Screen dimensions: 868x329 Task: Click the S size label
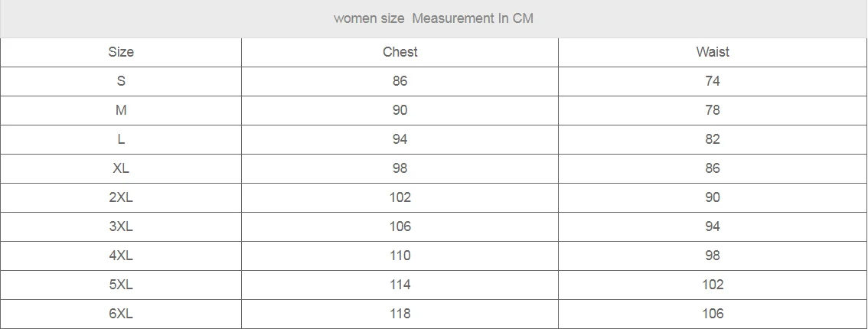(x=121, y=81)
